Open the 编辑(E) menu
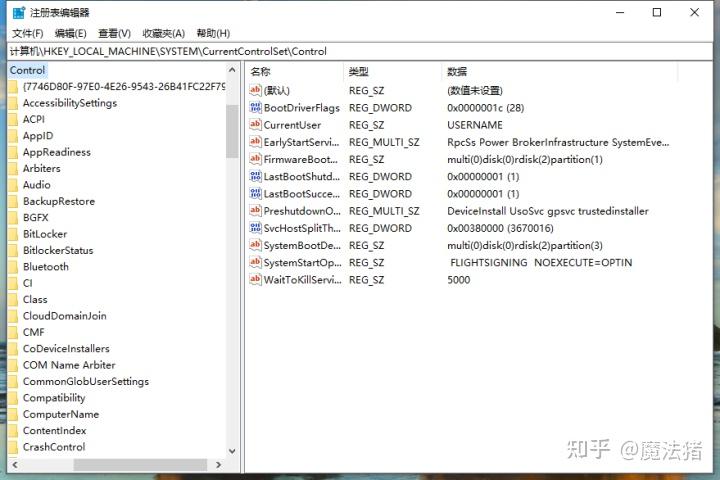 pyautogui.click(x=70, y=34)
